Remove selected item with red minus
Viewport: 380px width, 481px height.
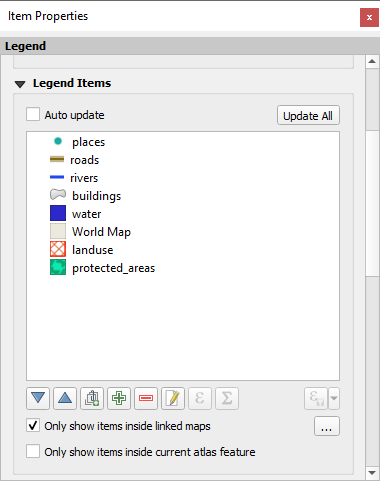[146, 398]
